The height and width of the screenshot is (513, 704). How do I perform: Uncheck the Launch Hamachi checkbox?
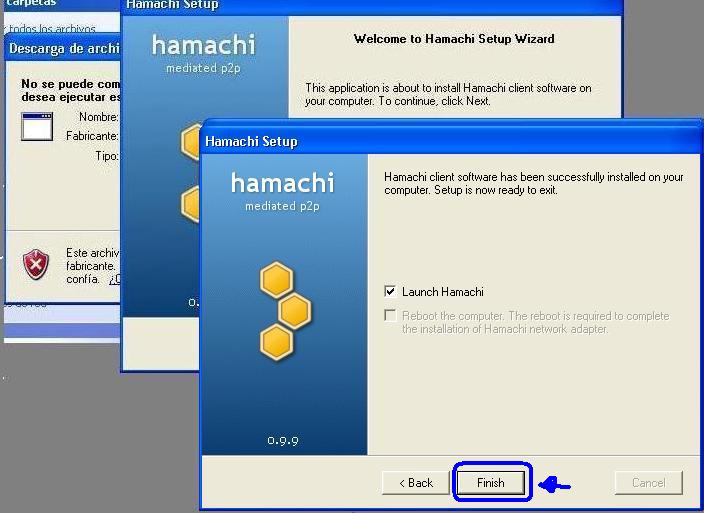(390, 291)
